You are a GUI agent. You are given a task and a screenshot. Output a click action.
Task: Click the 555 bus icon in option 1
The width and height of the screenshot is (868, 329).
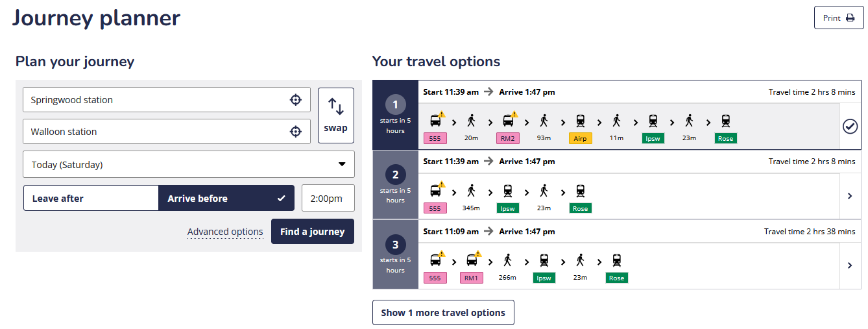[x=435, y=120]
